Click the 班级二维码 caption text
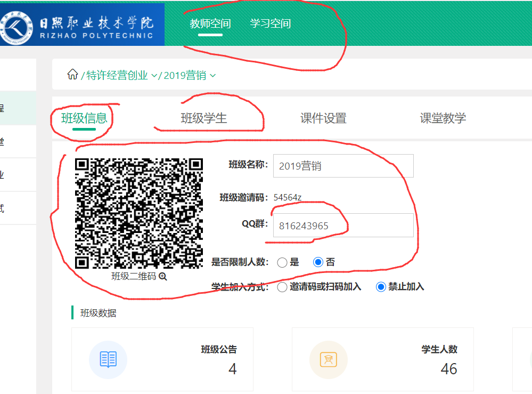532x394 pixels. (x=134, y=276)
